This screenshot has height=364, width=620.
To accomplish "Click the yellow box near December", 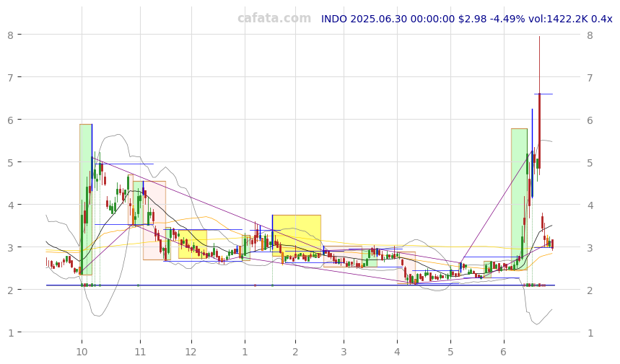I will (193, 244).
